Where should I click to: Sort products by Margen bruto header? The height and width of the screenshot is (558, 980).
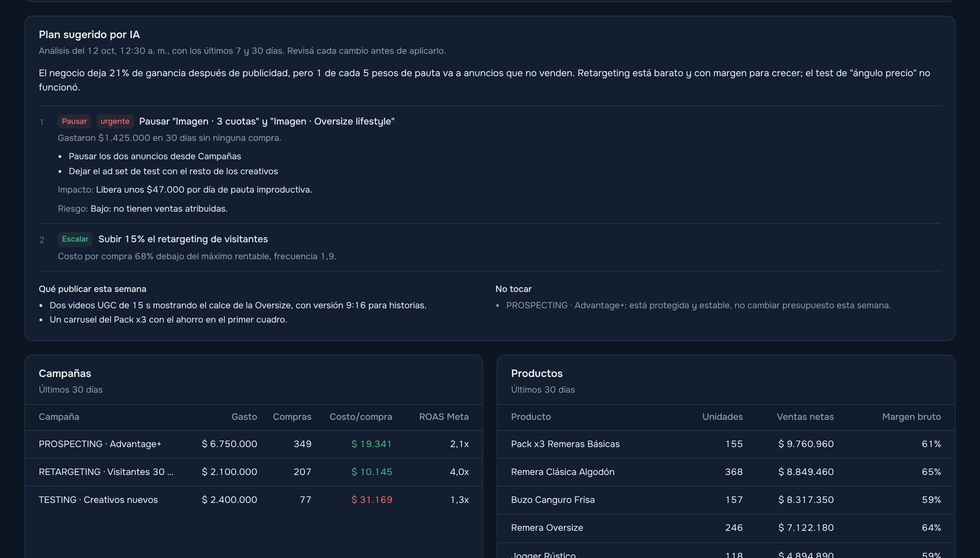click(x=911, y=417)
